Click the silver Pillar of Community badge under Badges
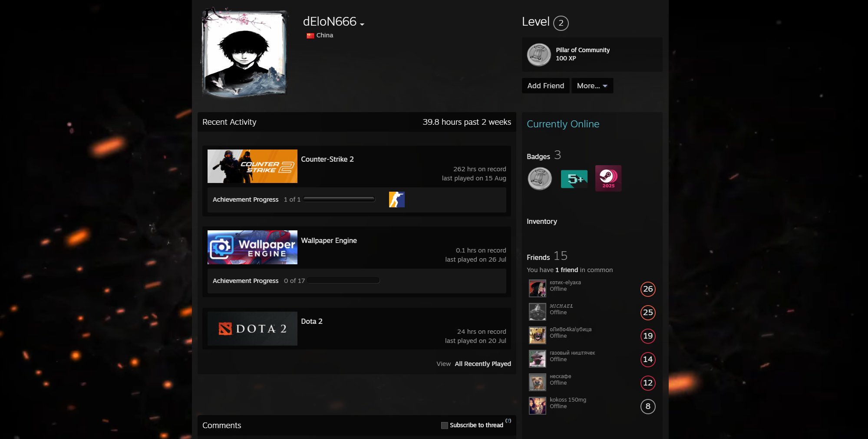This screenshot has width=868, height=439. click(540, 179)
